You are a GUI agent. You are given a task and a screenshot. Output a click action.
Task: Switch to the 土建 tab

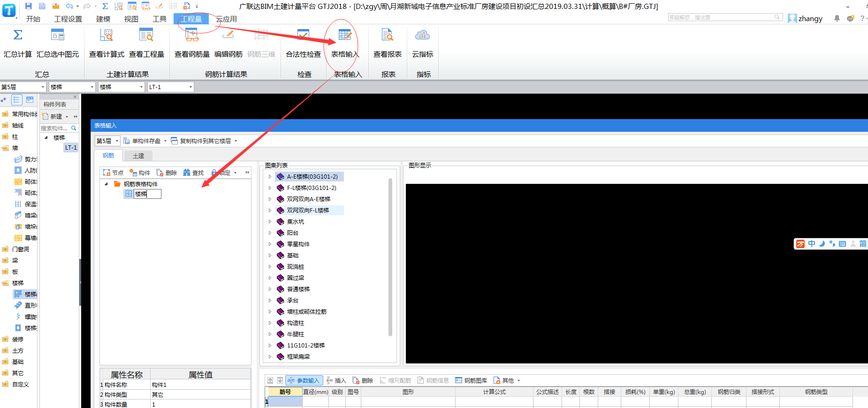(138, 156)
